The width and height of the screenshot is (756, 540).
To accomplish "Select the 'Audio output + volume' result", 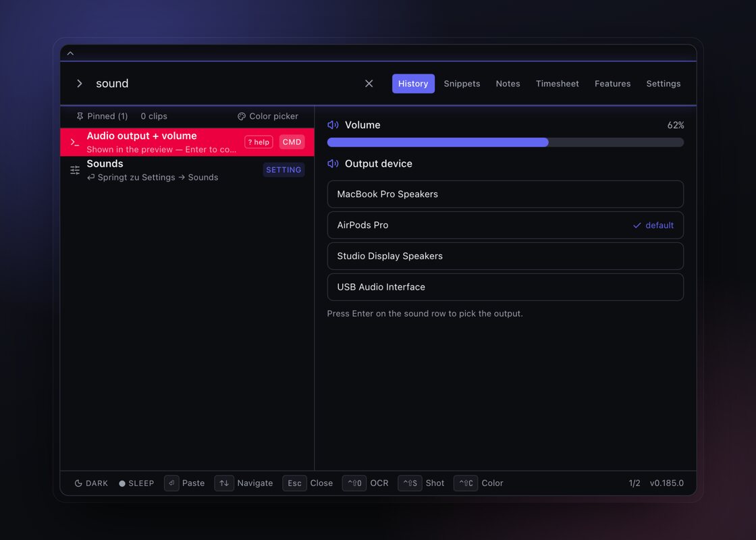I will 187,142.
